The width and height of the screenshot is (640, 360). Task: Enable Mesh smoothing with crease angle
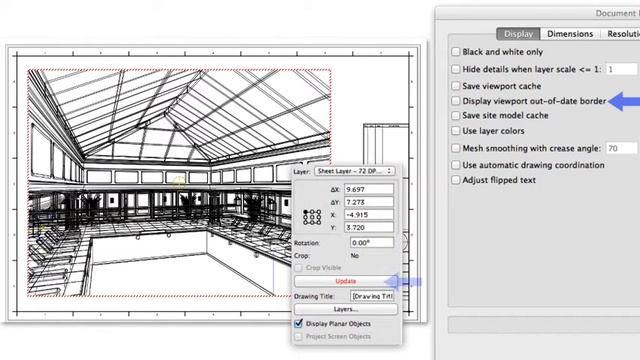(x=456, y=148)
